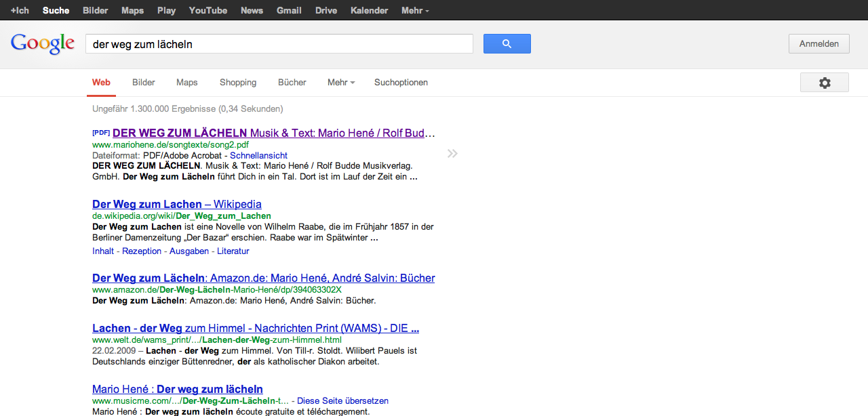Click Diese Seite übersetzen link
Viewport: 868px width, 416px height.
342,400
